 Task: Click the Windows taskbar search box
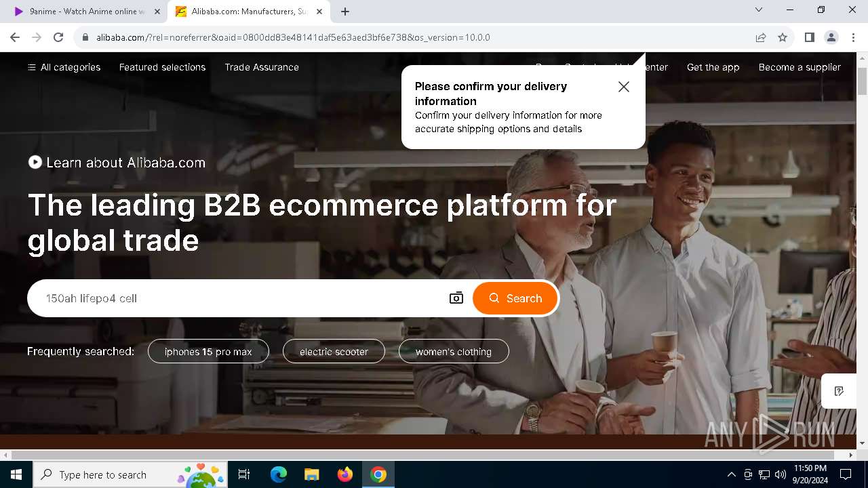tap(130, 474)
